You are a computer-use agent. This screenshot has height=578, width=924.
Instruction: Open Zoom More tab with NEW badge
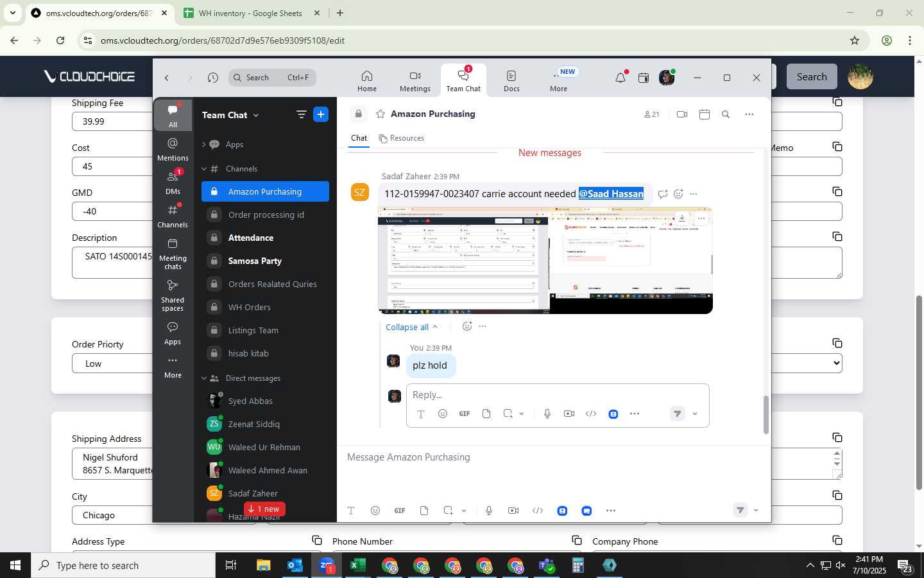pyautogui.click(x=559, y=81)
